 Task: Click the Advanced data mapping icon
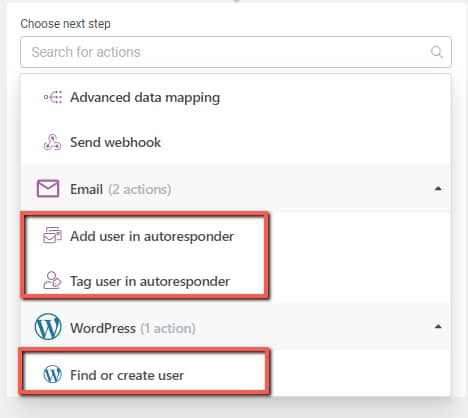pos(53,98)
